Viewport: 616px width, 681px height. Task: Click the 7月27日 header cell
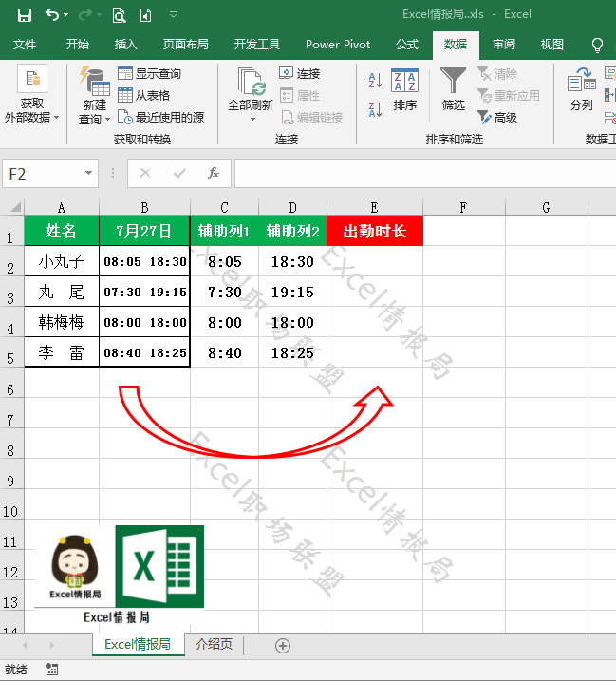[x=144, y=231]
